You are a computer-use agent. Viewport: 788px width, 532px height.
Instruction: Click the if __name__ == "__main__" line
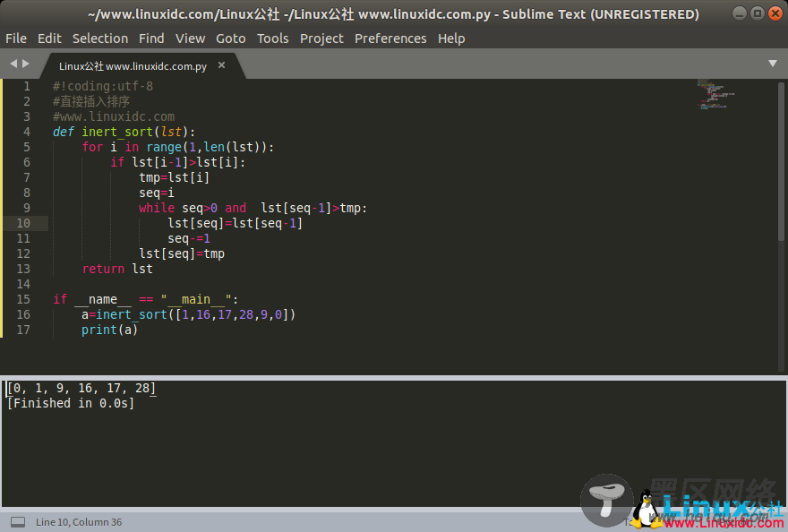point(146,299)
